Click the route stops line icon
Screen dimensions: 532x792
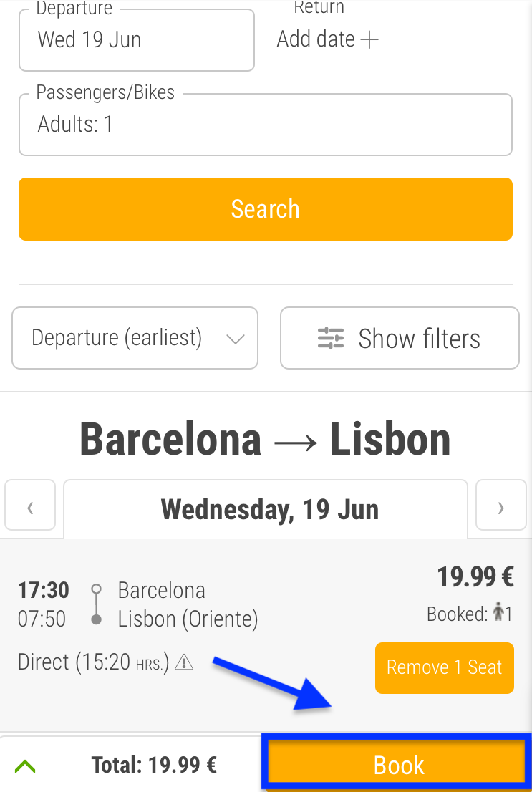tap(97, 604)
